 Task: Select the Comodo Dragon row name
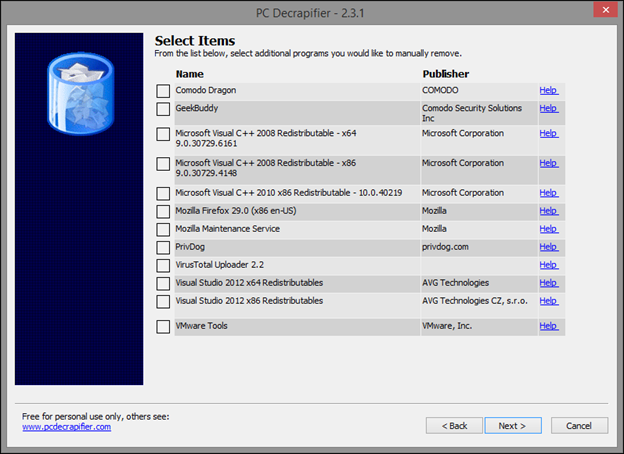coord(206,90)
